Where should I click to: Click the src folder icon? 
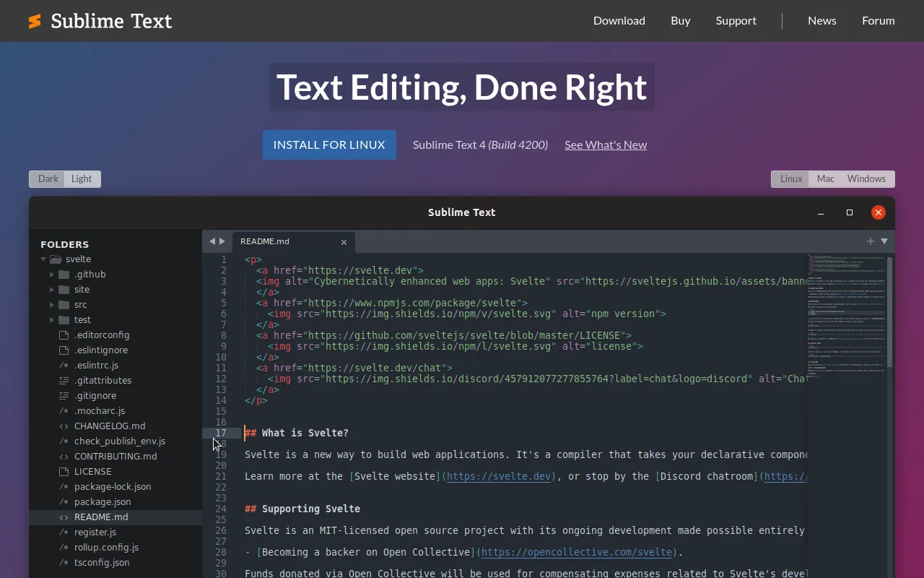click(64, 305)
